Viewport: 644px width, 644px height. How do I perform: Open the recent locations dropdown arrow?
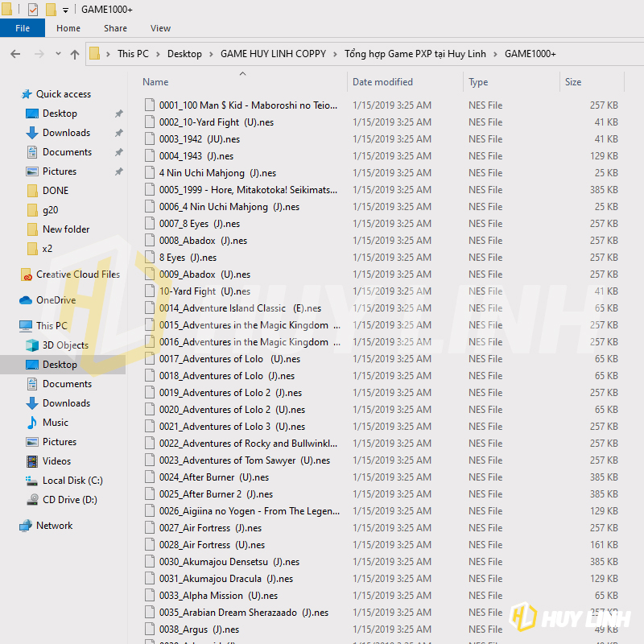pyautogui.click(x=58, y=54)
